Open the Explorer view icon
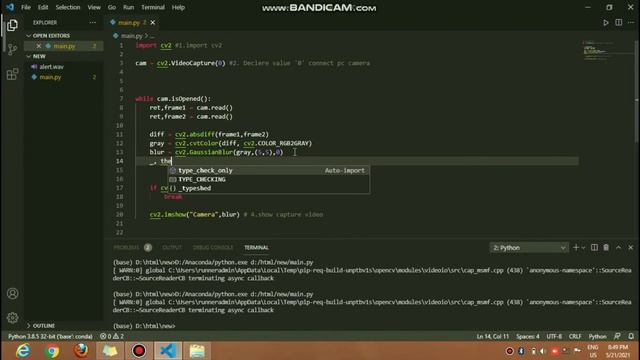Viewport: 640px width, 360px height. coord(12,25)
